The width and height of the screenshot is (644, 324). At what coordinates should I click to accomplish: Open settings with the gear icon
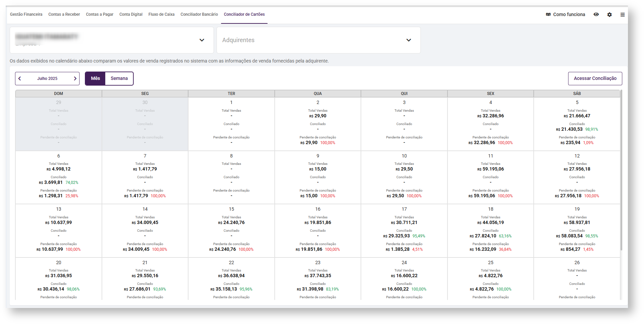tap(609, 15)
